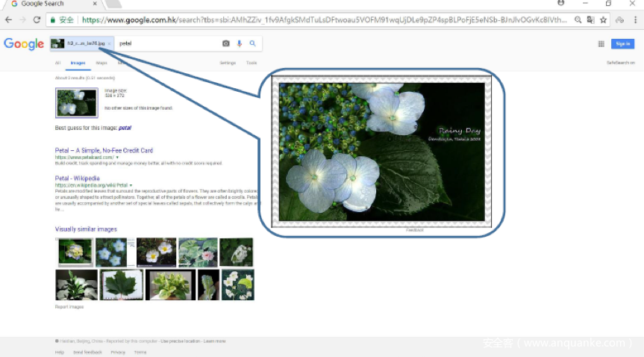Click the Search by image camera icon
This screenshot has width=644, height=357.
point(226,44)
